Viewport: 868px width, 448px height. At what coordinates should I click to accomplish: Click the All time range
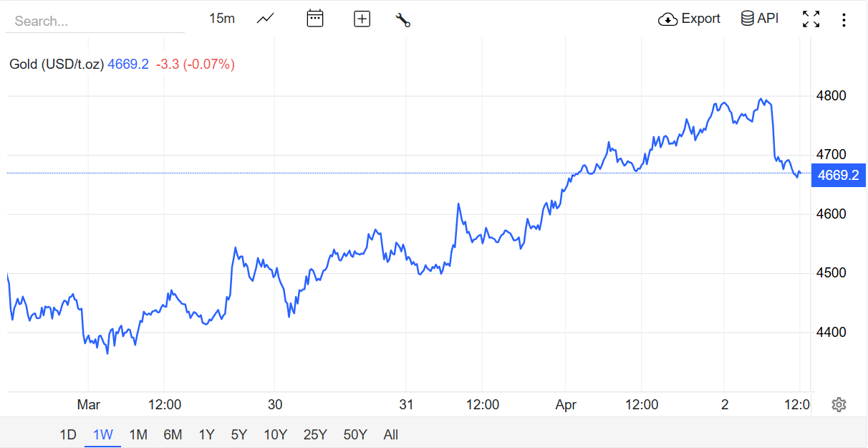coord(391,434)
